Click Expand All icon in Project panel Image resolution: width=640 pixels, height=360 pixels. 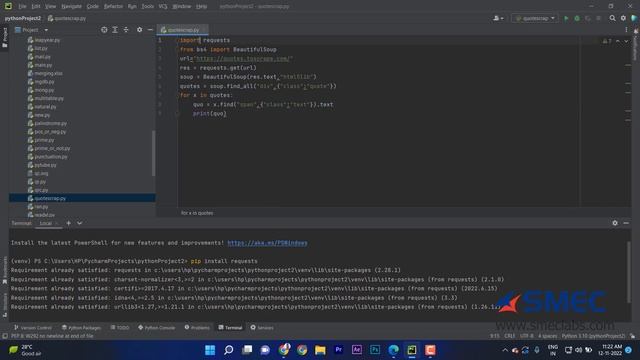coord(115,30)
